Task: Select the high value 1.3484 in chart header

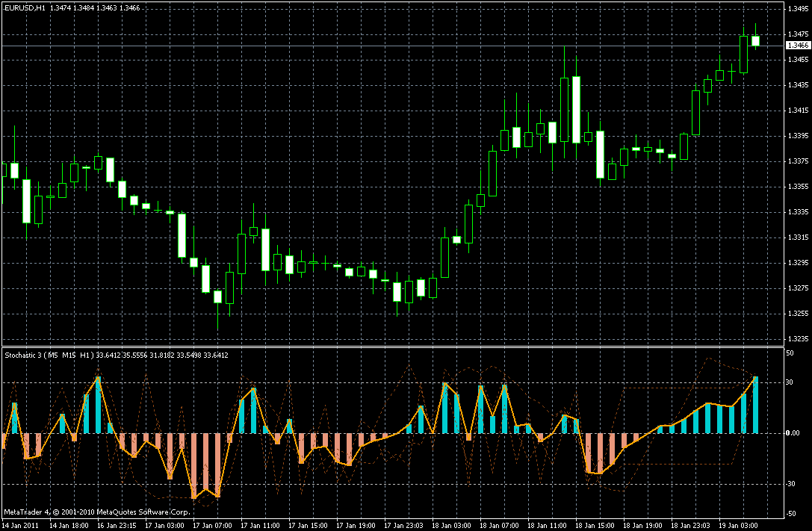Action: point(84,8)
